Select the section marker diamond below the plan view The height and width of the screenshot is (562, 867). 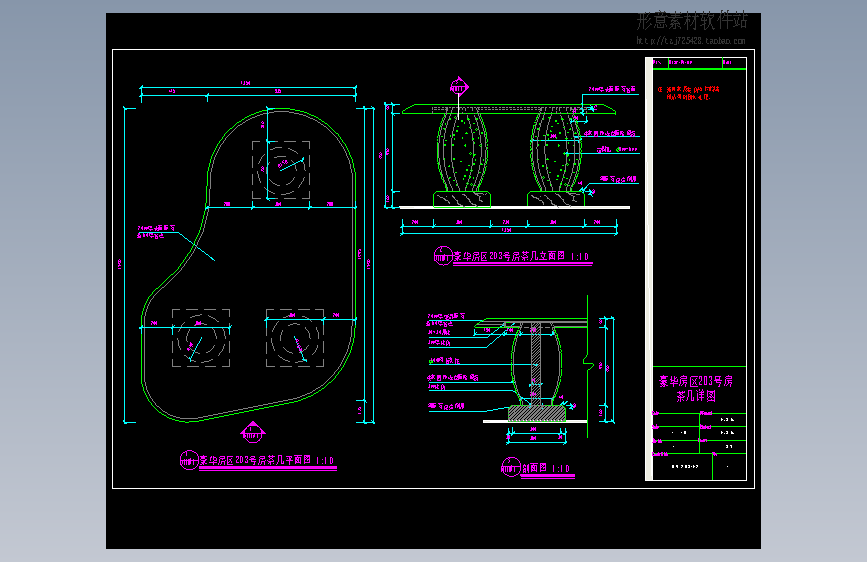(253, 433)
